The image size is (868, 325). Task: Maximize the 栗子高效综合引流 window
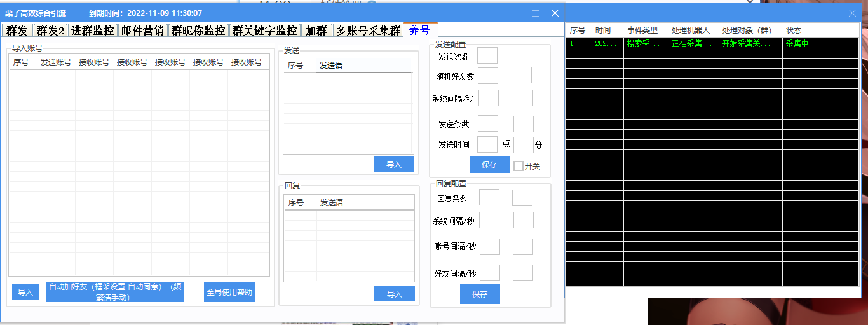(536, 13)
